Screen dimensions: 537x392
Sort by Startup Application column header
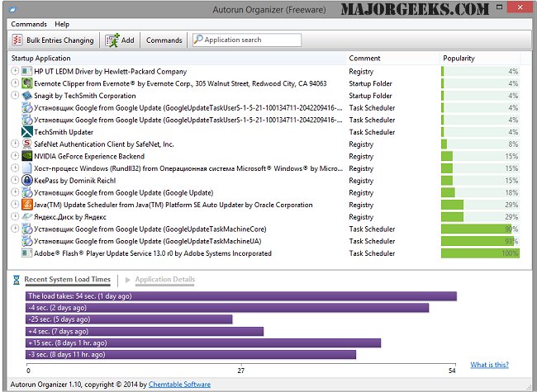tap(176, 58)
